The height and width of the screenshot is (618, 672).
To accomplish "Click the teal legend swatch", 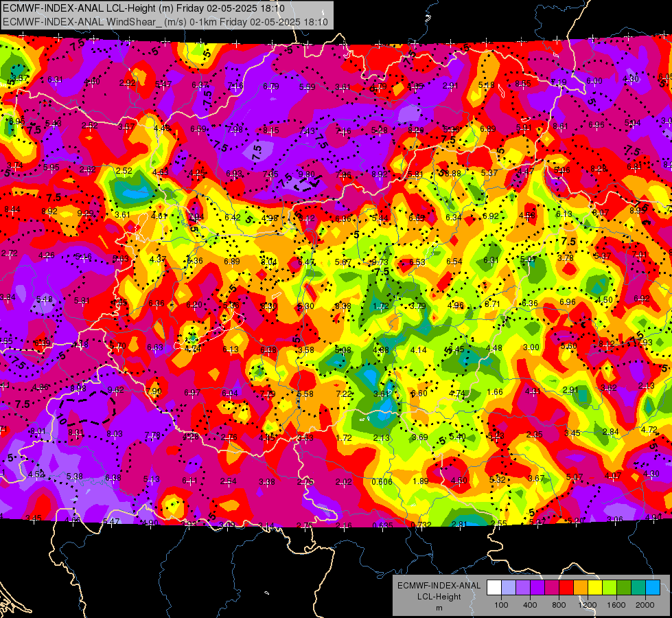I will pos(638,587).
